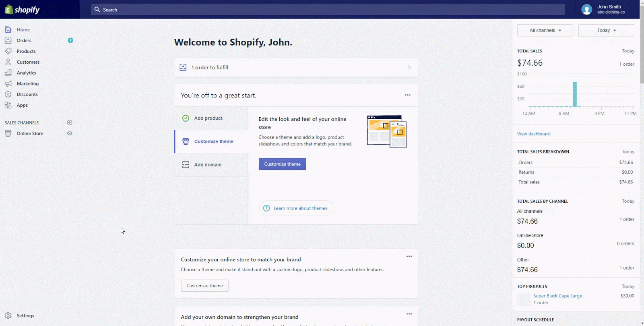Click the search magnifier icon
Image resolution: width=644 pixels, height=326 pixels.
point(97,9)
